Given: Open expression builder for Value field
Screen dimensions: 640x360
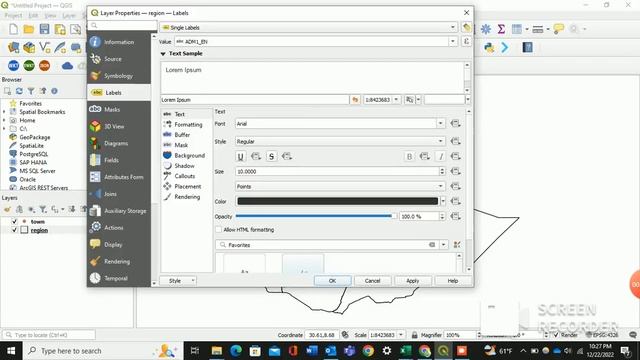Looking at the screenshot, I should pyautogui.click(x=467, y=42).
